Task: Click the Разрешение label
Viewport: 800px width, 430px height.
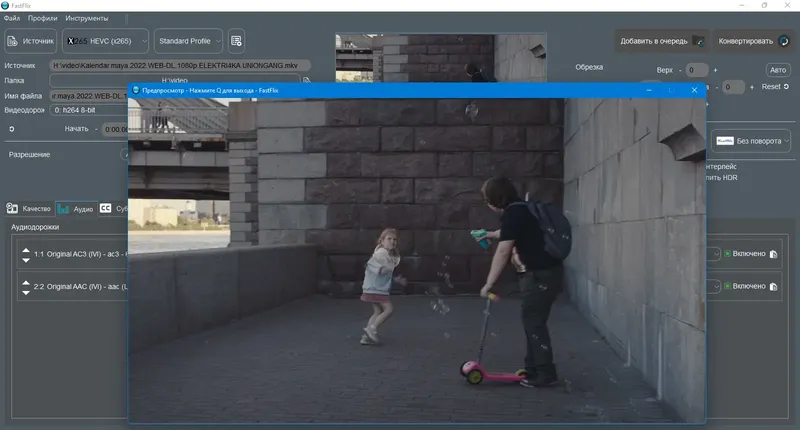Action: 29,155
